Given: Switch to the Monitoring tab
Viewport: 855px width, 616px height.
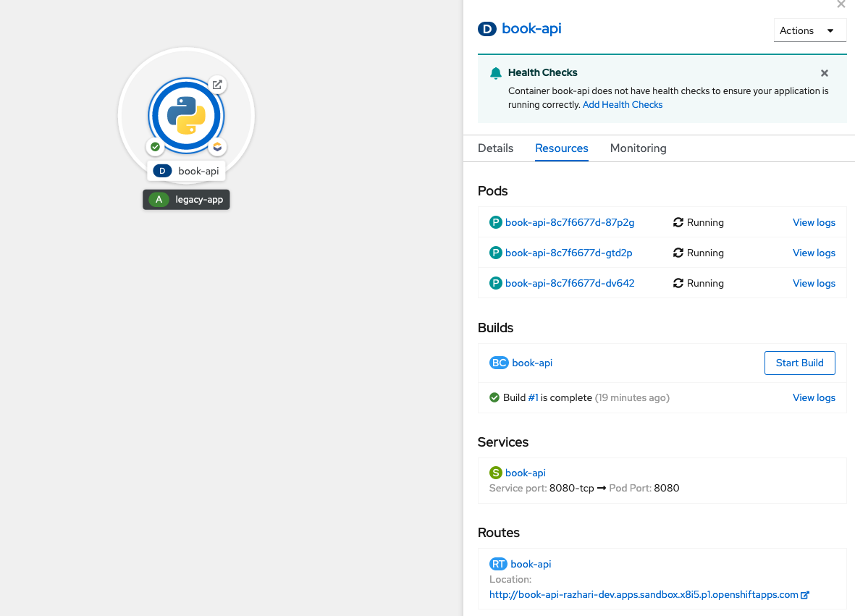Looking at the screenshot, I should (638, 148).
